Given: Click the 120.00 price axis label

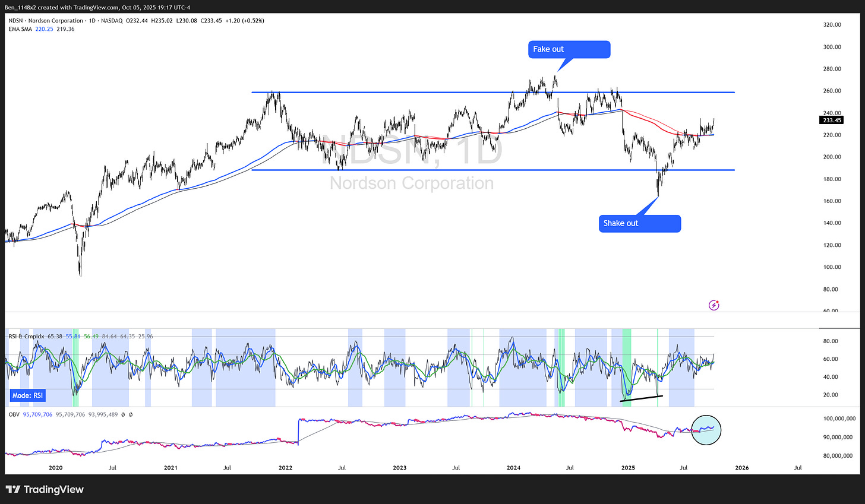Looking at the screenshot, I should coord(832,245).
